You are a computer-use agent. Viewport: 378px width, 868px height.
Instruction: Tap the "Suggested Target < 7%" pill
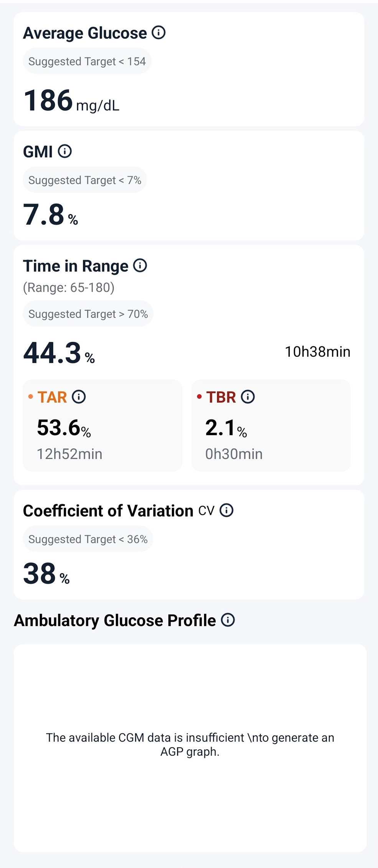tap(85, 180)
